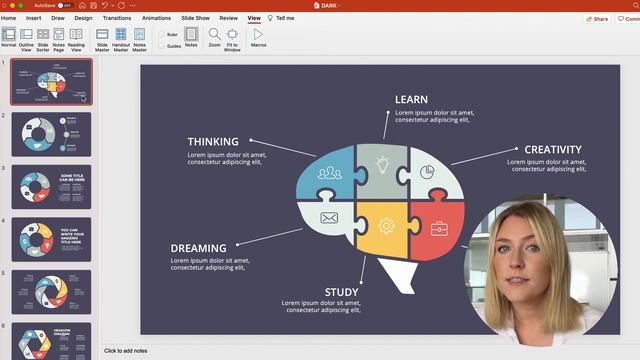Click the THINKING heading on slide

pos(213,142)
